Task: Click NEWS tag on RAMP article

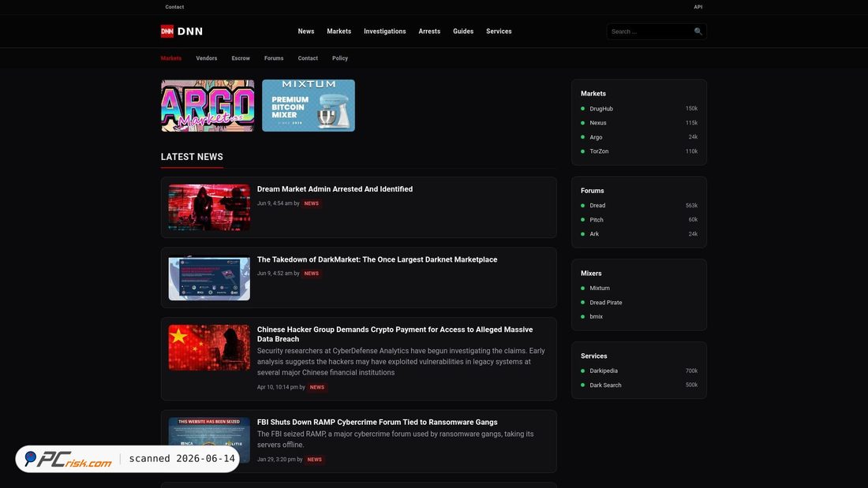Action: [314, 460]
